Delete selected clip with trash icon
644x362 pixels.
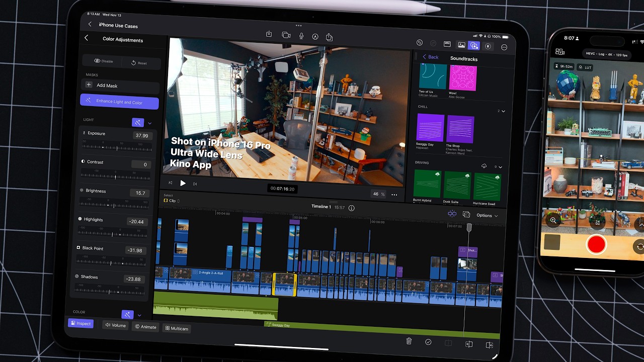click(409, 341)
